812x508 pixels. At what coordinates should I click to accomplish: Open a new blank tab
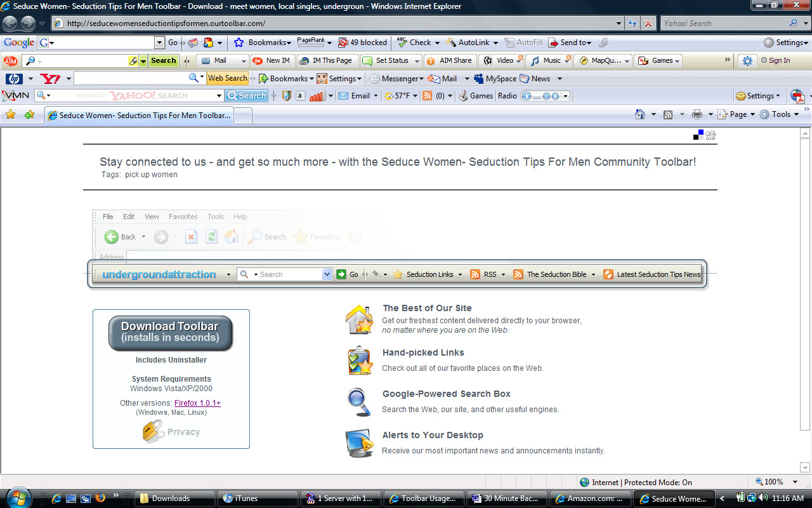point(244,116)
